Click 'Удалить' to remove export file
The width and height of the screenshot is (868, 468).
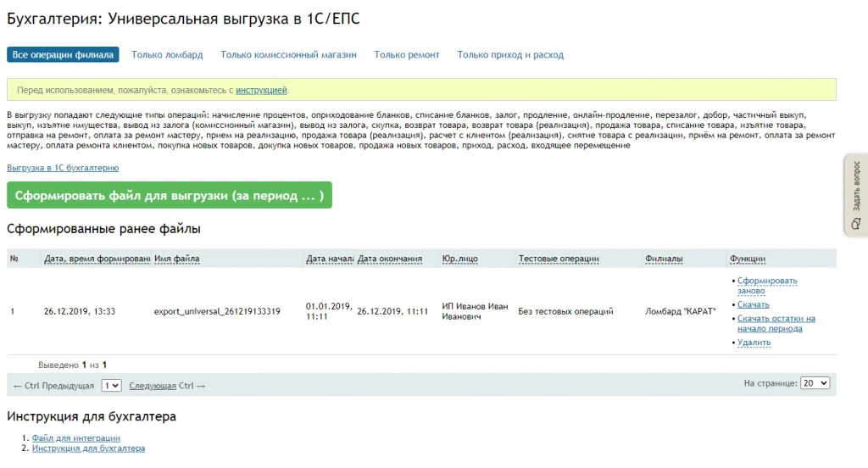point(754,343)
